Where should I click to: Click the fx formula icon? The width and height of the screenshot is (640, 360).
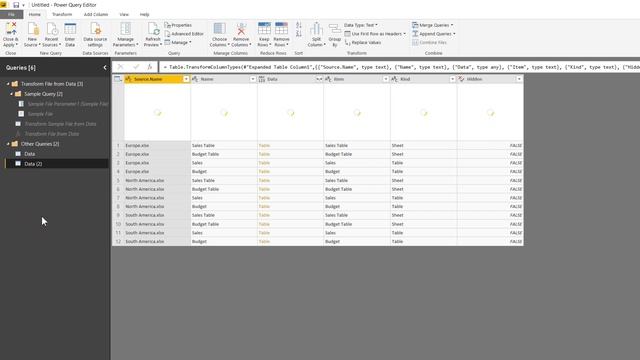[150, 67]
